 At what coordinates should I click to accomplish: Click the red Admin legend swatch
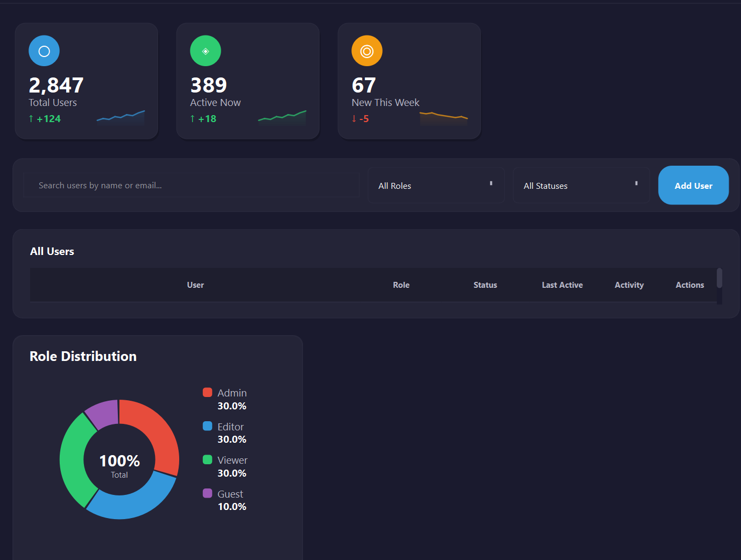pos(207,392)
